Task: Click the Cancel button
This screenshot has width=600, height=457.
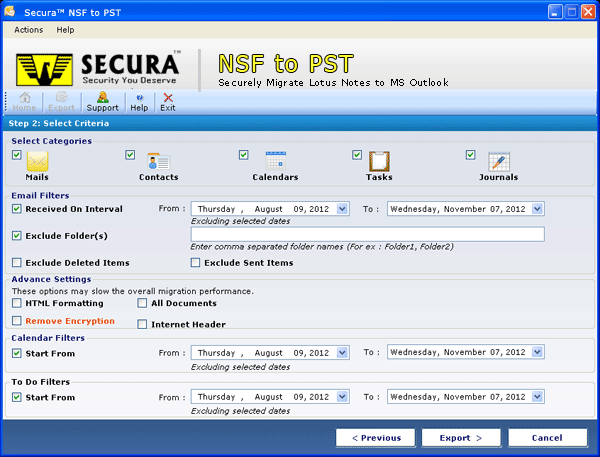Action: [x=548, y=438]
